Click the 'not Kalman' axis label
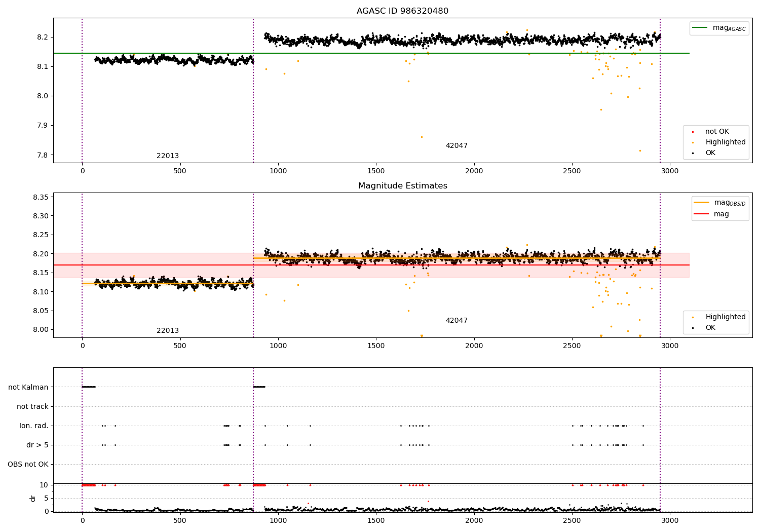 28,388
